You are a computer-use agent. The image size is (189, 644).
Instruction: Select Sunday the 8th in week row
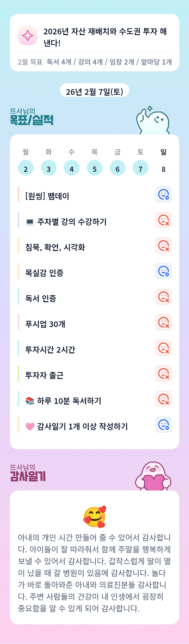click(163, 169)
